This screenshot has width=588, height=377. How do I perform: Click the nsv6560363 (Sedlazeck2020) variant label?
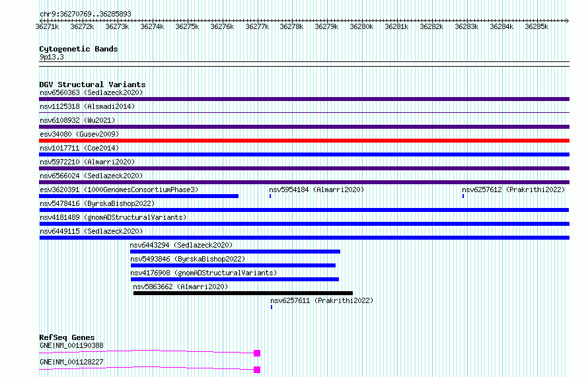(91, 92)
